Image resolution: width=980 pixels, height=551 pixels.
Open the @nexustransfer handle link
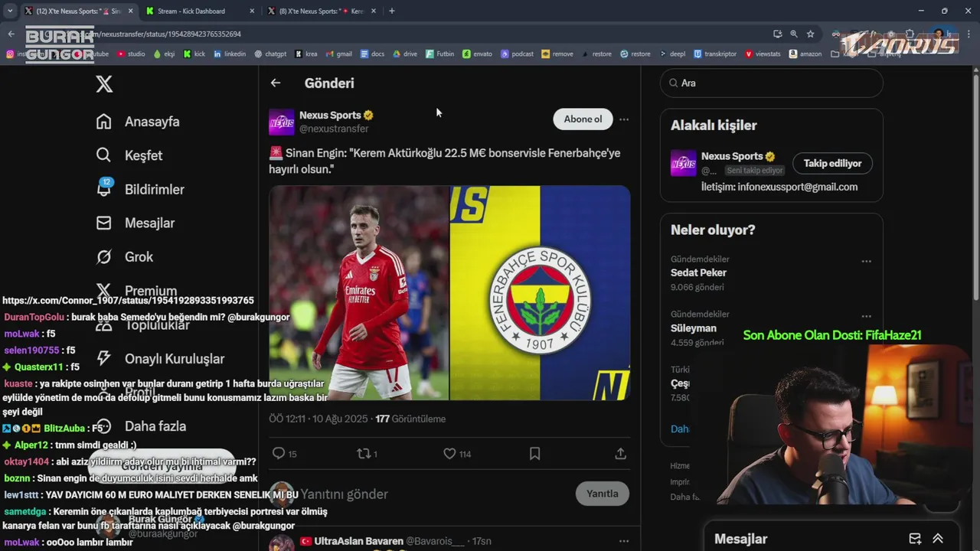coord(334,129)
